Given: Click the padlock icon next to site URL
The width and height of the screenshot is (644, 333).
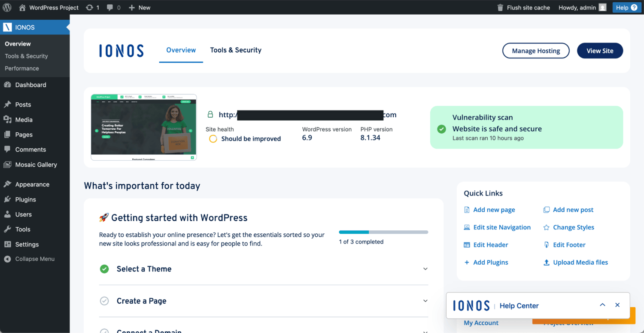Looking at the screenshot, I should 210,115.
